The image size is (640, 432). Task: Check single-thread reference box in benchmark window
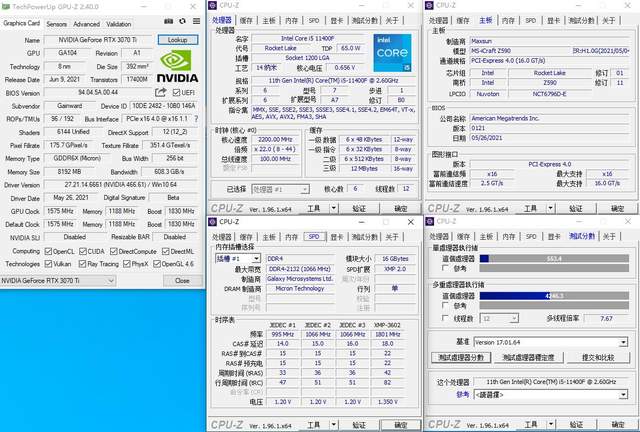click(x=446, y=268)
